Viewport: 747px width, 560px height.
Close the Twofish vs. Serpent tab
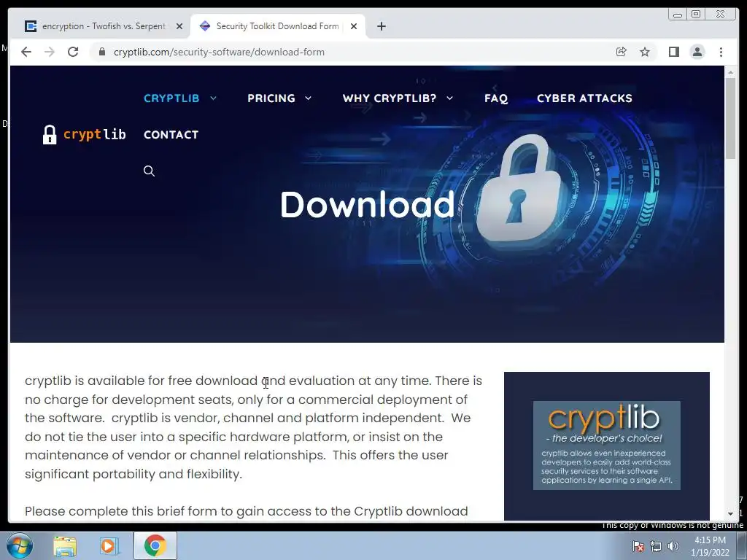click(179, 26)
